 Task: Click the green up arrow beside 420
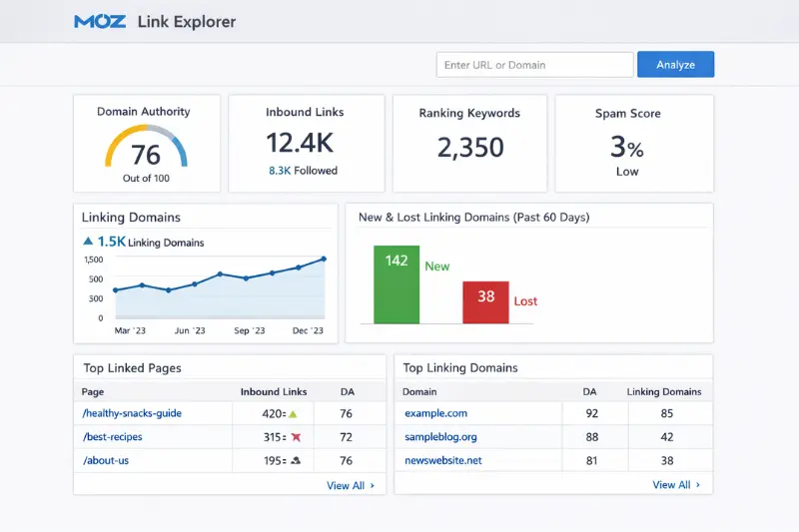293,414
